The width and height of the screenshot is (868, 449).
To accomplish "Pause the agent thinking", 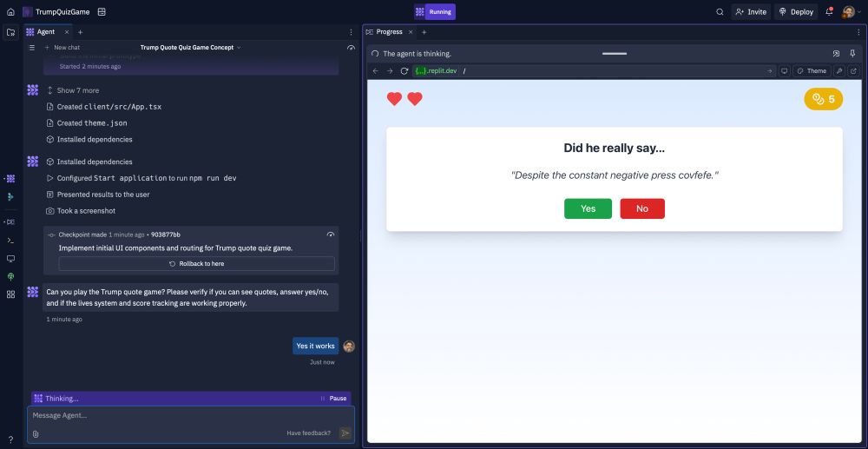I will click(334, 398).
